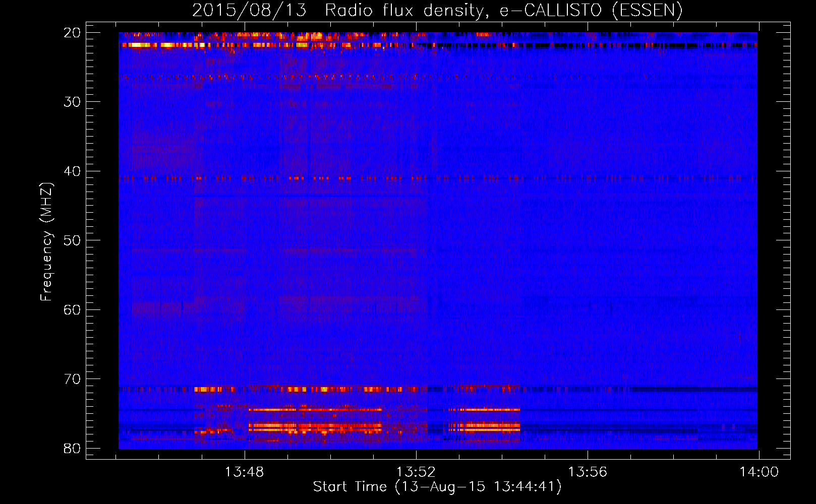Click the 50 MHz frequency label
Image resolution: width=816 pixels, height=504 pixels.
(x=72, y=240)
